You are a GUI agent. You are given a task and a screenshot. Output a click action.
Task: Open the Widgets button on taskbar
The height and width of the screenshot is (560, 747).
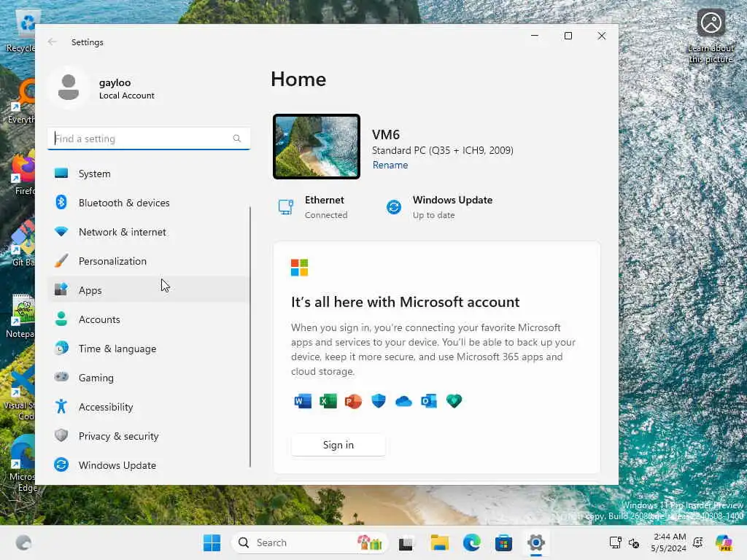[23, 542]
